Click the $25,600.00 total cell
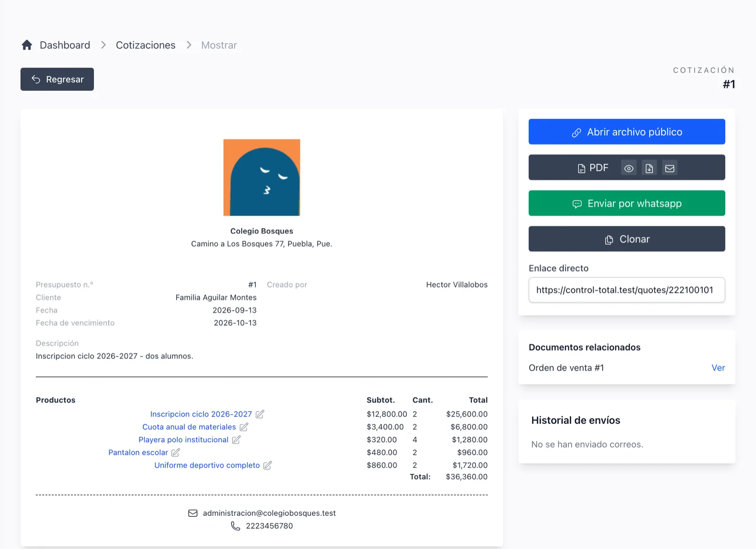The width and height of the screenshot is (756, 549). pos(467,414)
